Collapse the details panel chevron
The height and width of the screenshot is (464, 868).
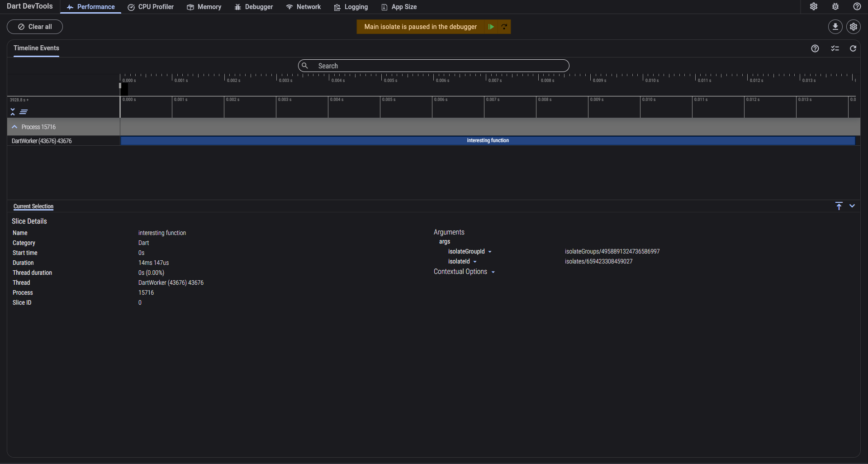pyautogui.click(x=852, y=206)
